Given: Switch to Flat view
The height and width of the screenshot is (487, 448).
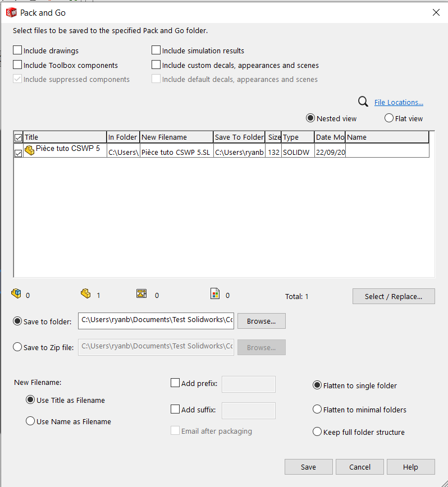Looking at the screenshot, I should click(389, 118).
